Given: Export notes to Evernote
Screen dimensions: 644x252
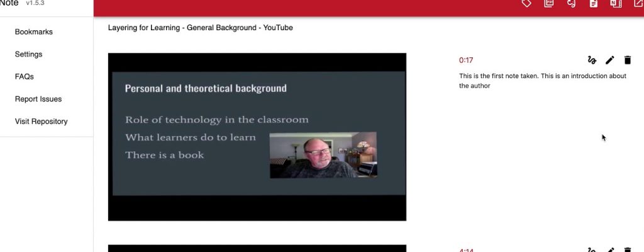Looking at the screenshot, I should (571, 3).
